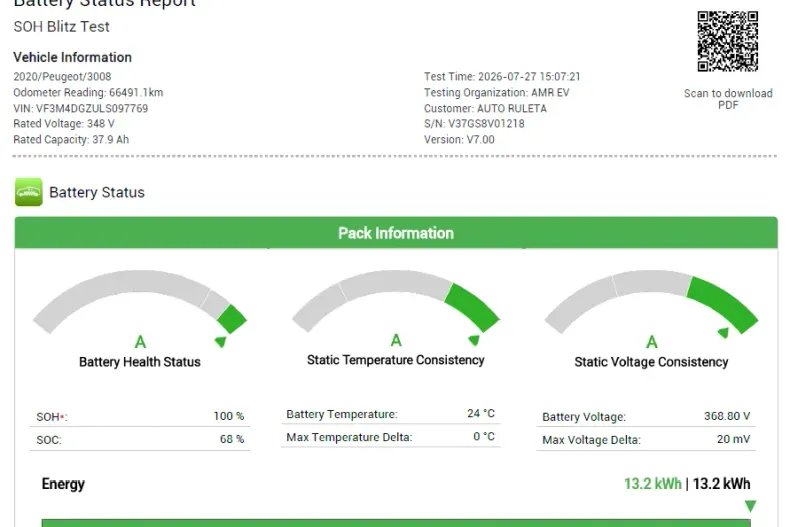Click the green Battery Status car icon
This screenshot has width=790, height=527.
pyautogui.click(x=29, y=192)
